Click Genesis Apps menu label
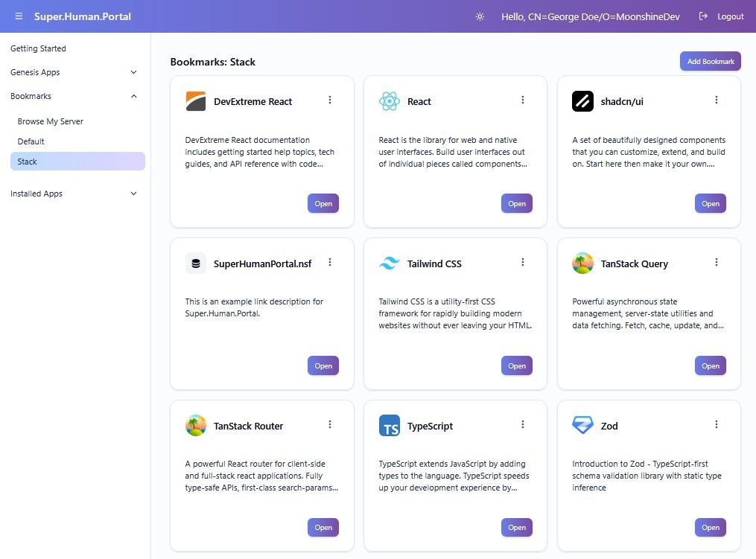The height and width of the screenshot is (559, 756). pyautogui.click(x=35, y=72)
